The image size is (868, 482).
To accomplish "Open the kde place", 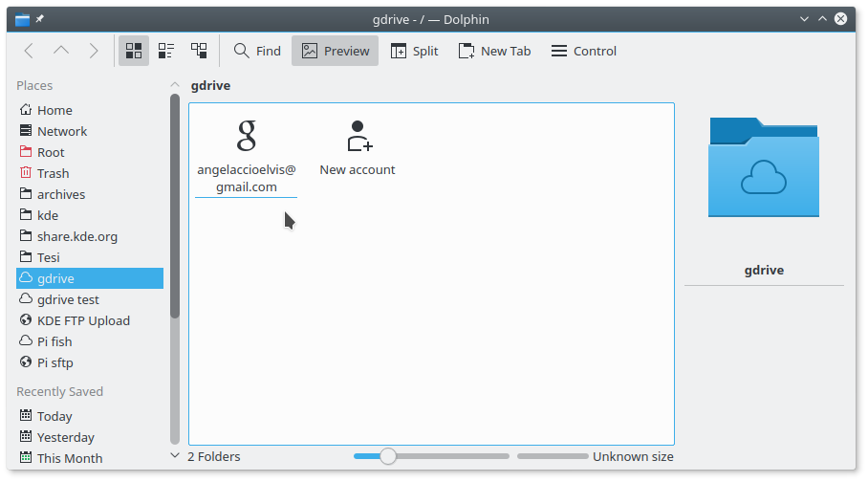I will click(90, 215).
